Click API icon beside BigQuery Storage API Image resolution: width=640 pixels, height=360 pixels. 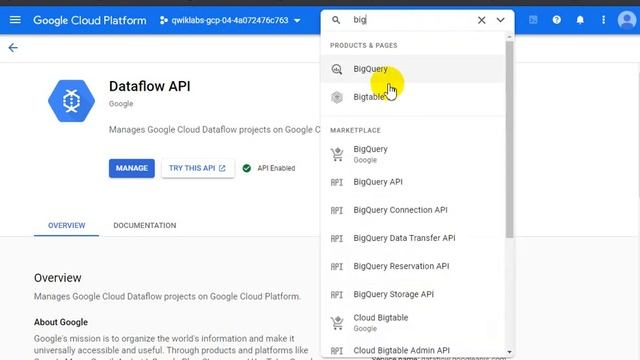[x=337, y=295]
